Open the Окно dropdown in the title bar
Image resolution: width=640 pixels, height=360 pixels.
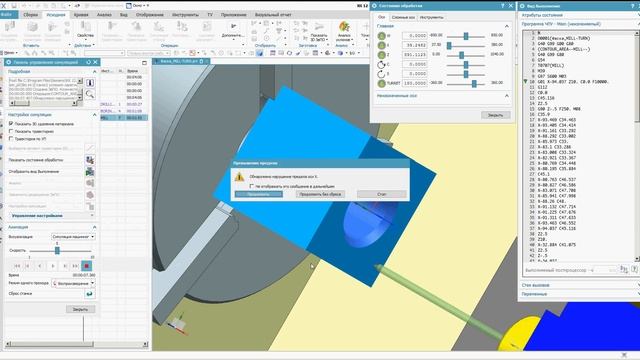[138, 6]
